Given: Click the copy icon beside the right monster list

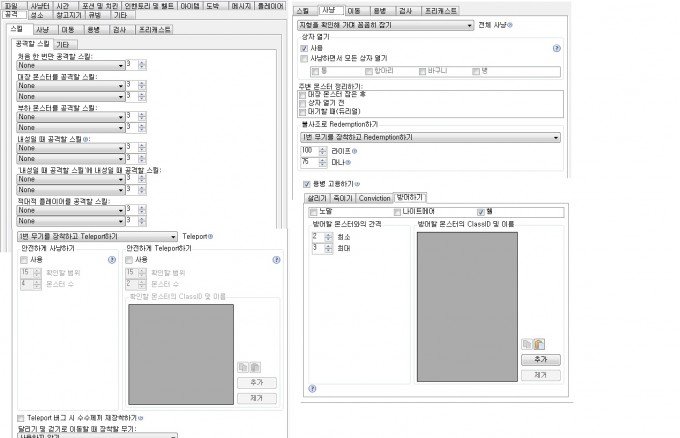Looking at the screenshot, I should tap(527, 344).
